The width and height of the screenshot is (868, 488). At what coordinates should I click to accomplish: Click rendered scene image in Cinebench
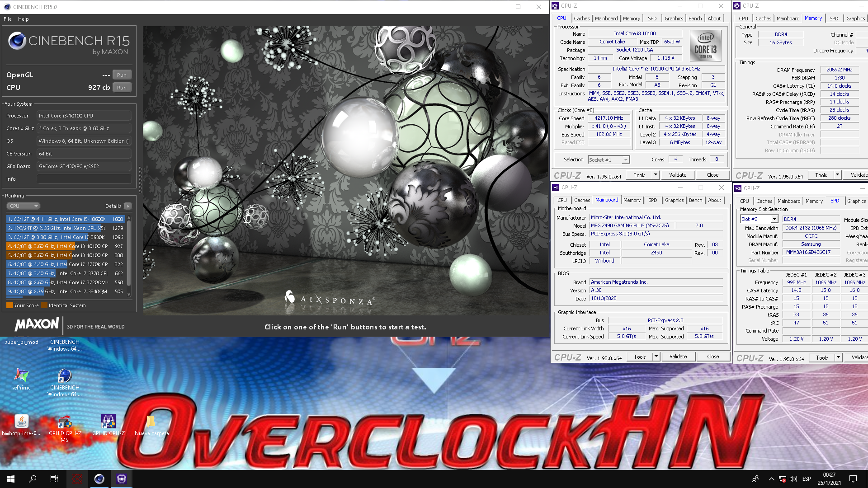tap(346, 170)
